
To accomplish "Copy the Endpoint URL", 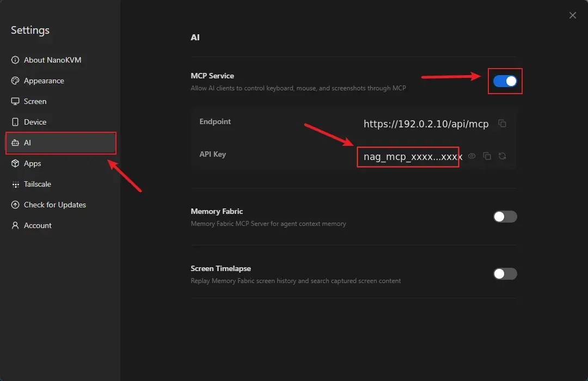I will (x=502, y=124).
